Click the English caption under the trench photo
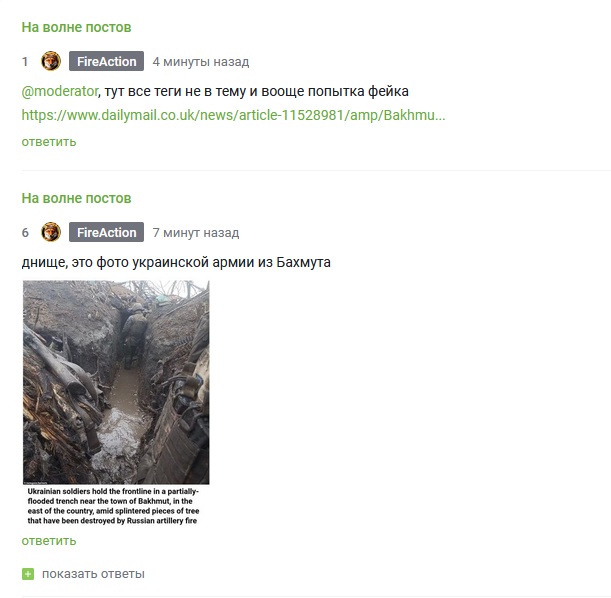611x598 pixels. point(113,506)
